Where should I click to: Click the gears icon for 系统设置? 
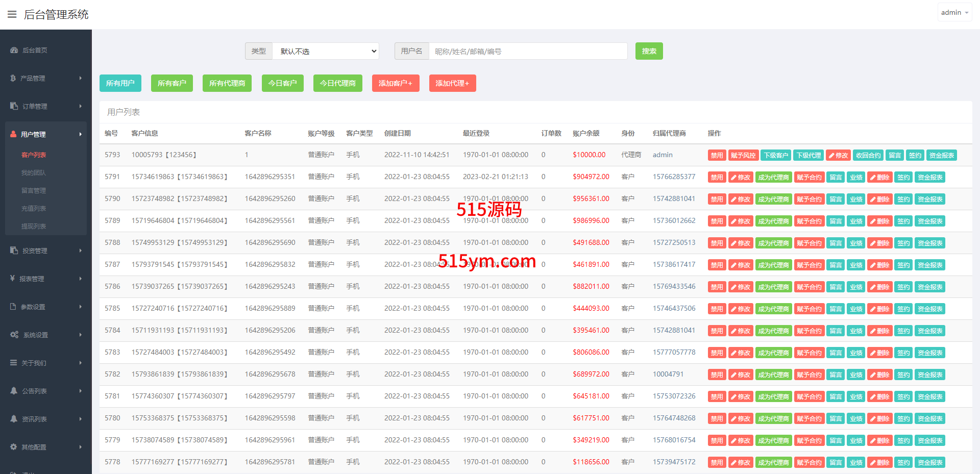click(x=14, y=335)
